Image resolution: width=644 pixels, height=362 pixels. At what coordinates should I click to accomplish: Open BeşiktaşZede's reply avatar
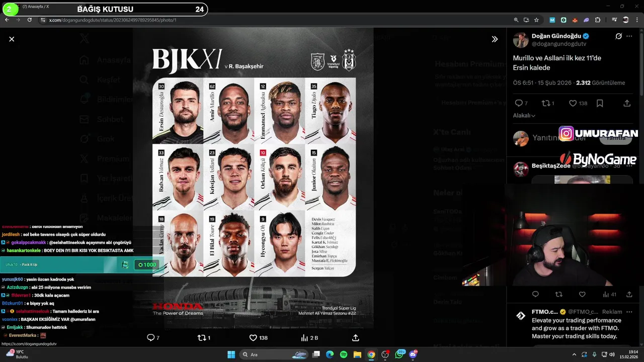coord(521,169)
